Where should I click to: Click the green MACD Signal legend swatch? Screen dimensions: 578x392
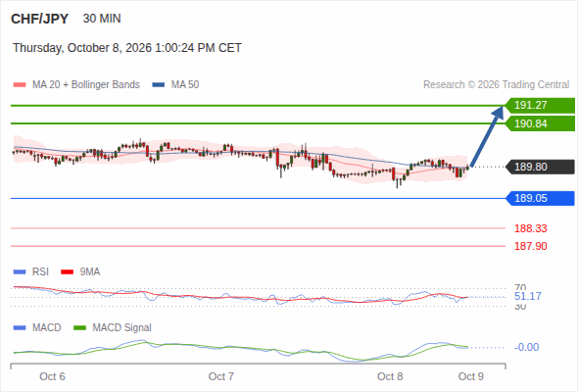[x=79, y=328]
